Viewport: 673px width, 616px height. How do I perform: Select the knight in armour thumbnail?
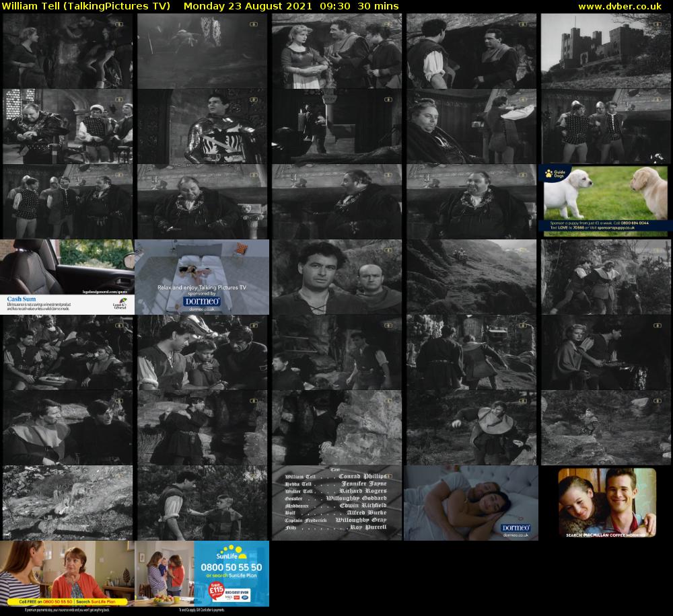[x=202, y=126]
